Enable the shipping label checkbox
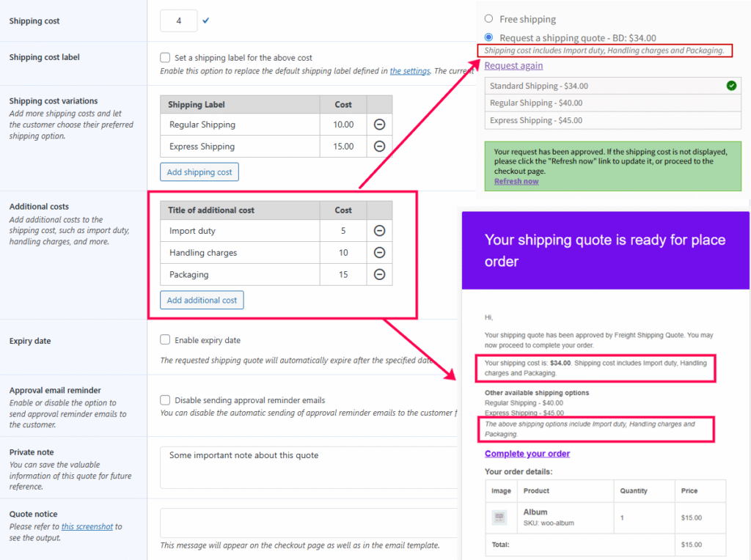This screenshot has height=560, width=751. [x=165, y=57]
